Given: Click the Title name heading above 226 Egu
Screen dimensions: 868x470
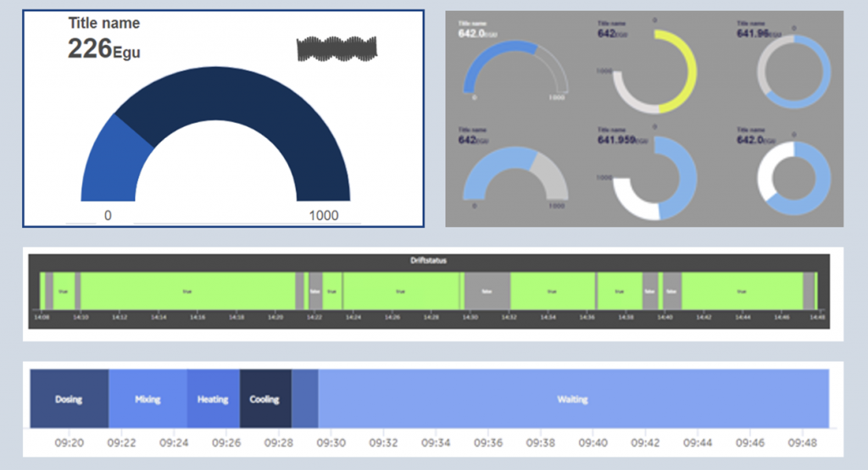Looking at the screenshot, I should click(104, 24).
